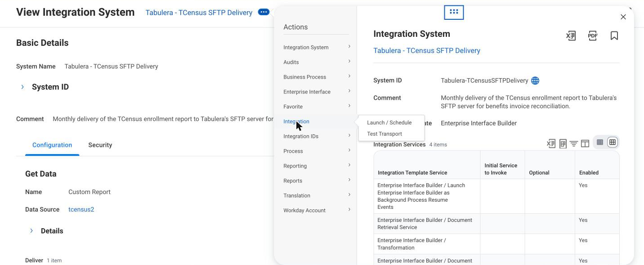The height and width of the screenshot is (265, 644).
Task: Export Integration Services table to Excel
Action: pos(551,144)
